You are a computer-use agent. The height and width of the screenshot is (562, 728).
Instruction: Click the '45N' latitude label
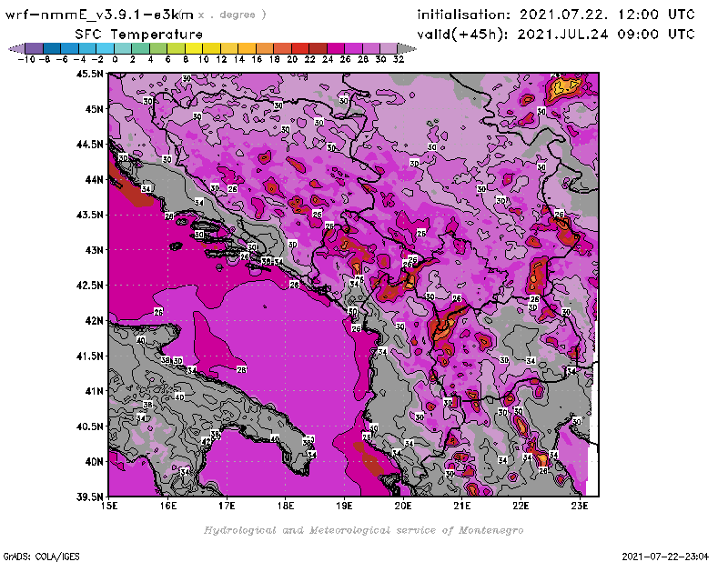pyautogui.click(x=94, y=109)
